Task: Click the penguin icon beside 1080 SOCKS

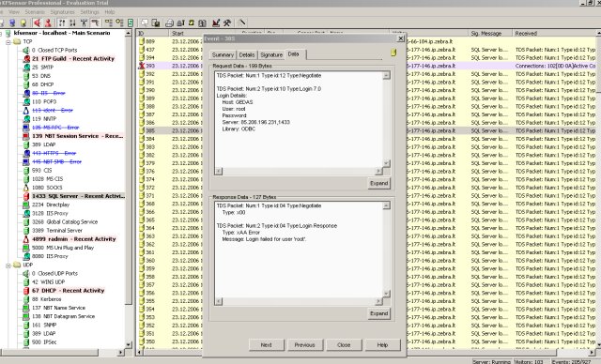Action: (x=26, y=188)
